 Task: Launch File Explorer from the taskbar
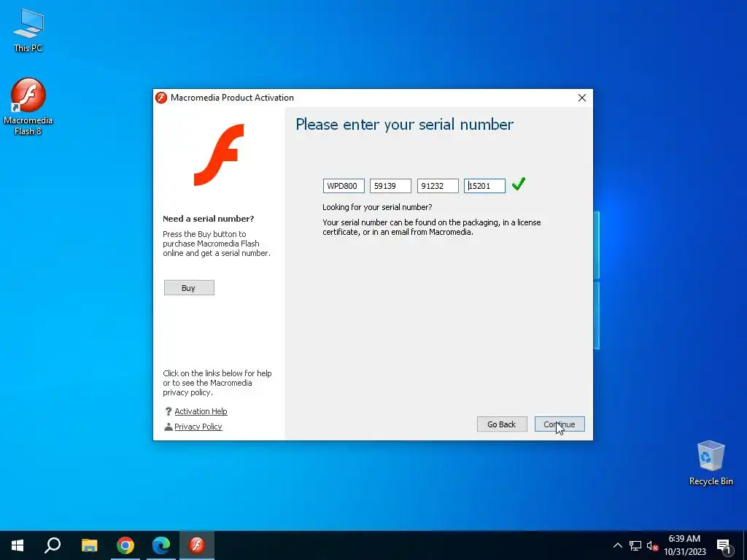coord(89,545)
